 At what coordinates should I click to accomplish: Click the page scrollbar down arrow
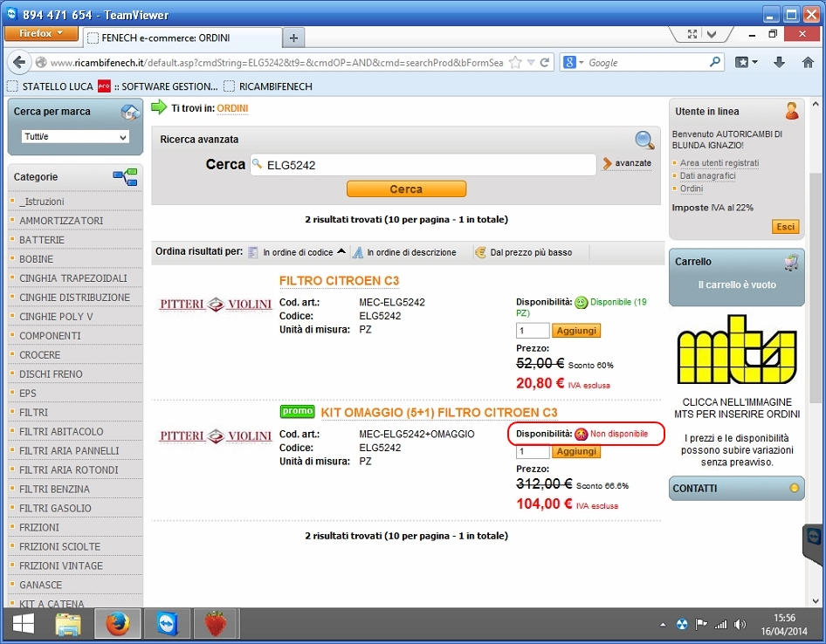click(816, 601)
